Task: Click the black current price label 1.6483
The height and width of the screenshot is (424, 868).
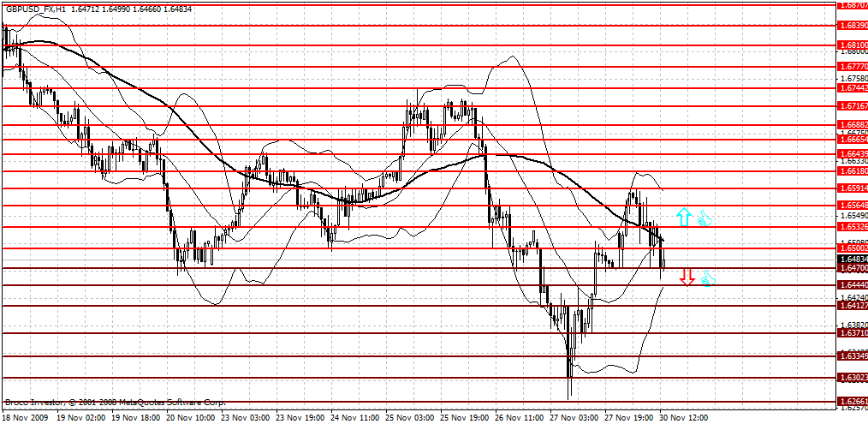Action: coord(853,259)
